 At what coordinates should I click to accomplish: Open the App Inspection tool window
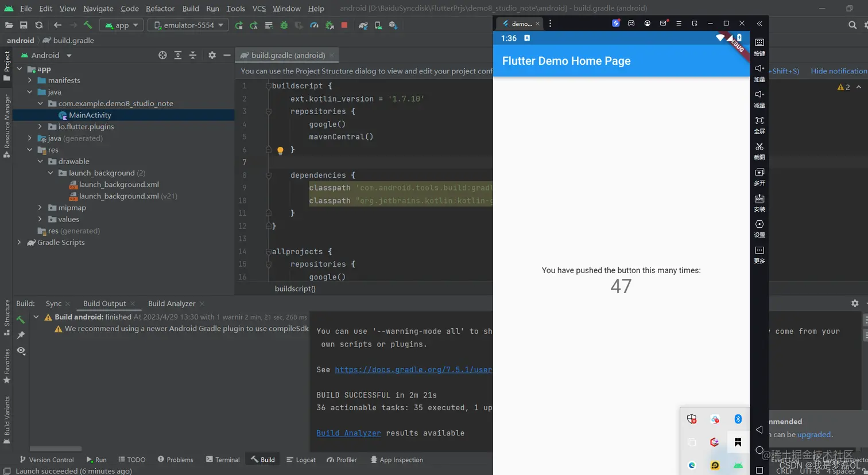[397, 460]
